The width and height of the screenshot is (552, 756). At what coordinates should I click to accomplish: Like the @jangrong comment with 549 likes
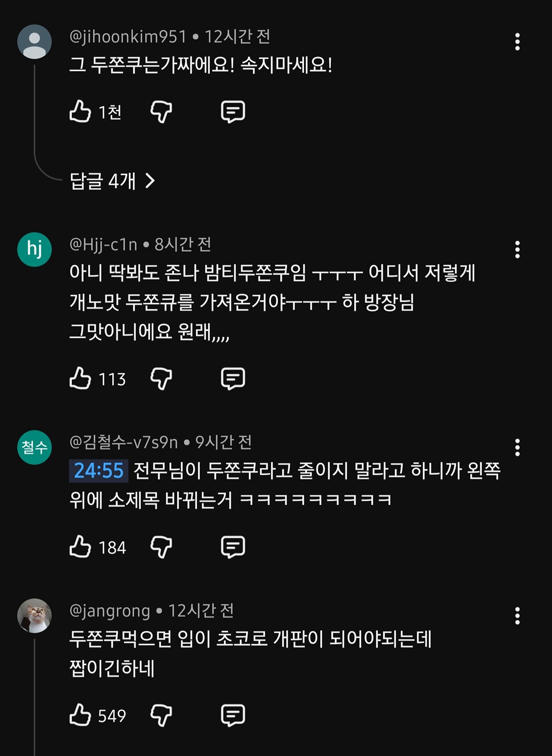pos(80,715)
